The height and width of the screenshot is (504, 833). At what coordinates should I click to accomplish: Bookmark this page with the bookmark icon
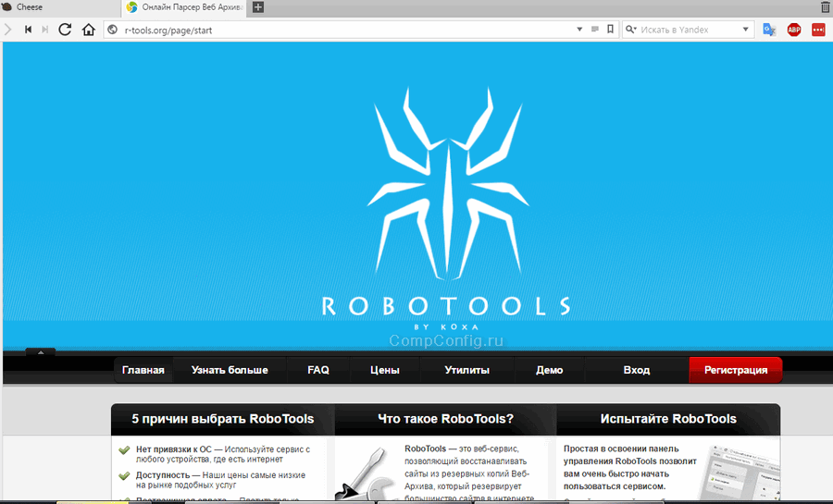point(610,30)
